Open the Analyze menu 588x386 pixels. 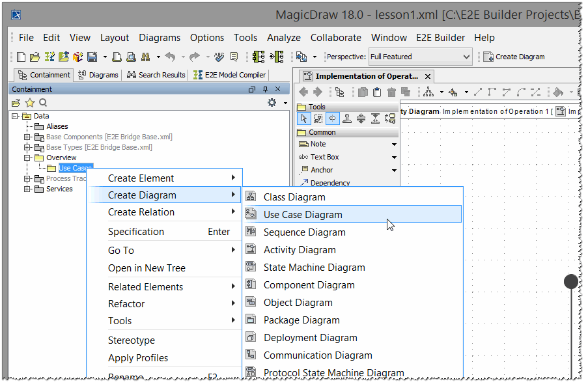[283, 38]
